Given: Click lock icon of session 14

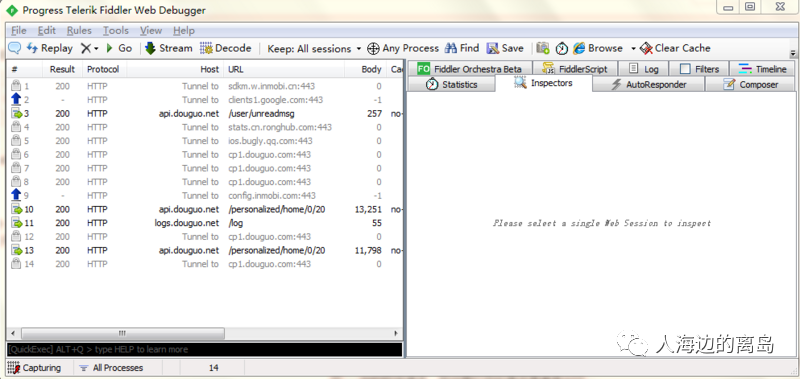Looking at the screenshot, I should 16,264.
